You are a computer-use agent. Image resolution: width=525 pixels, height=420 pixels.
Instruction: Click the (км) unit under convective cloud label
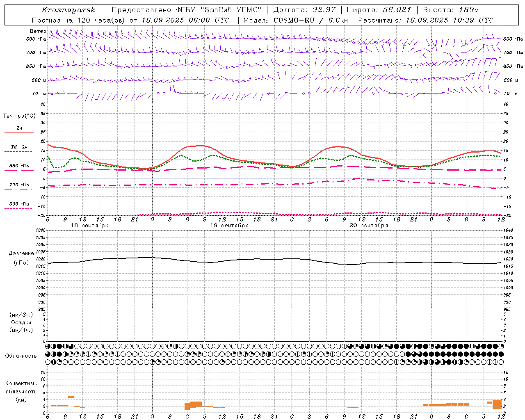click(x=21, y=399)
